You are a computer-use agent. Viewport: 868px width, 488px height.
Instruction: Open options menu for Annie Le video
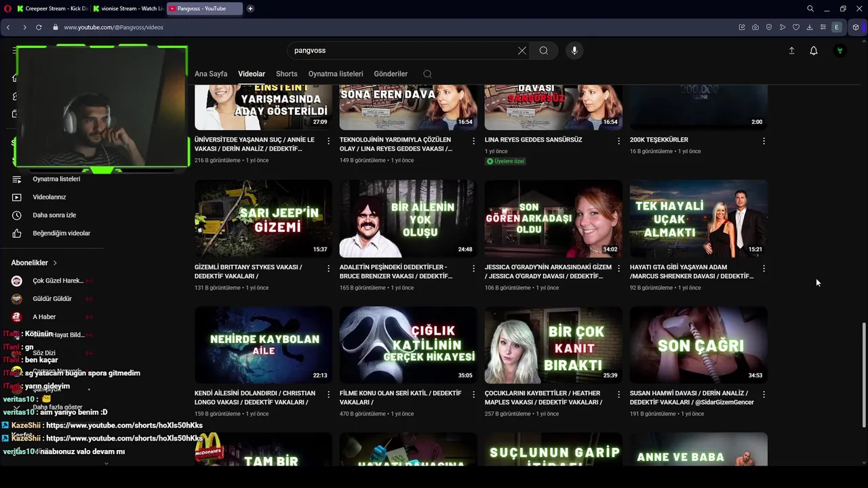[x=329, y=141]
